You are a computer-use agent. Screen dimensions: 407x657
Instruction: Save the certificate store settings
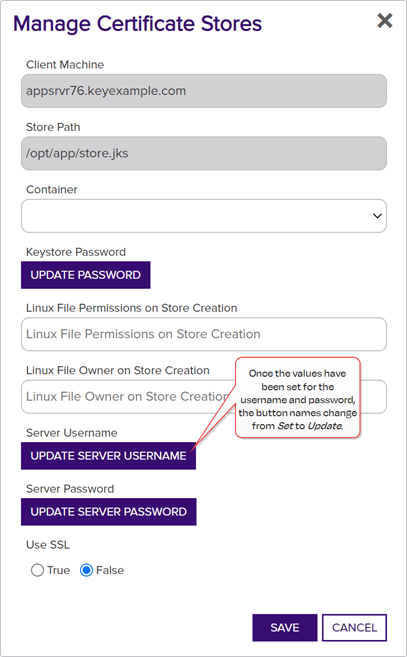pos(285,628)
